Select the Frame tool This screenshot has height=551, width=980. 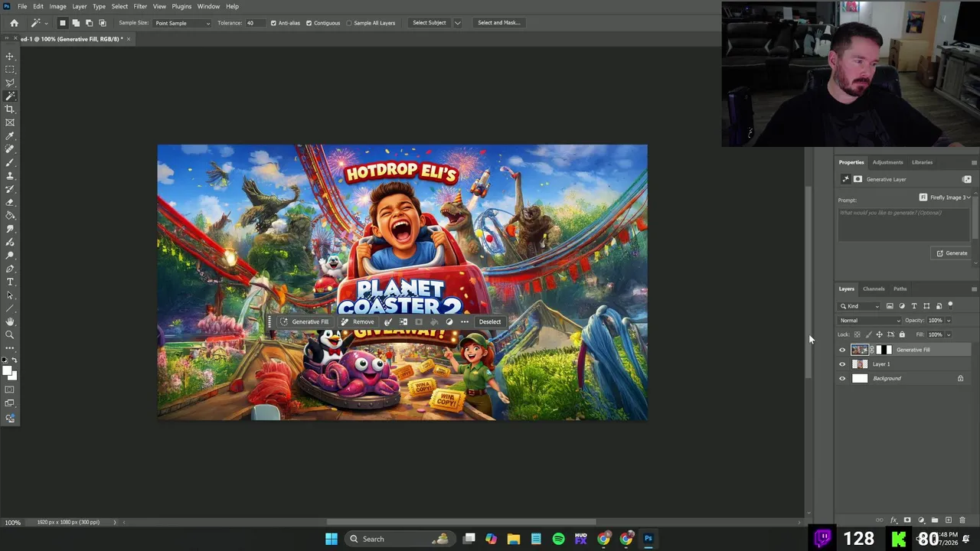(x=10, y=122)
